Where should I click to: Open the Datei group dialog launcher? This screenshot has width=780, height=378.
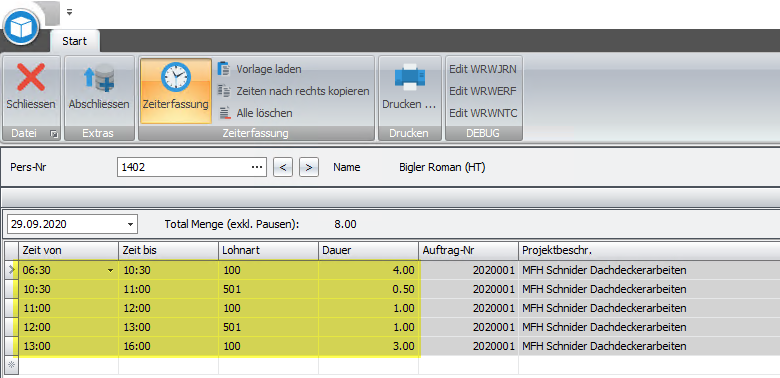pyautogui.click(x=54, y=134)
